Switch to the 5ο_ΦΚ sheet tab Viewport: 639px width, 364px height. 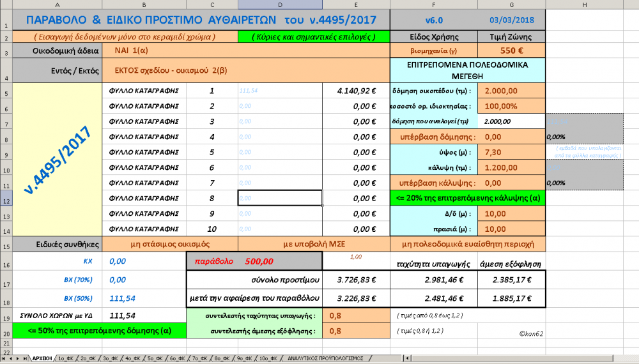[156, 358]
